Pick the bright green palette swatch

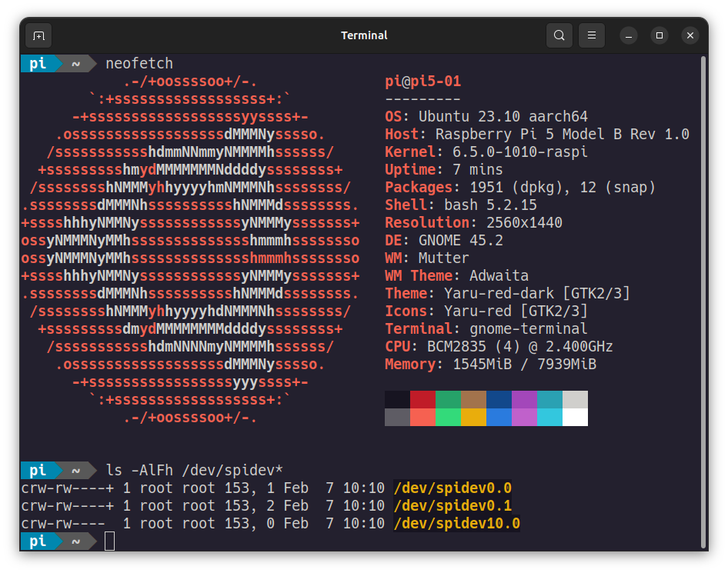pos(448,417)
